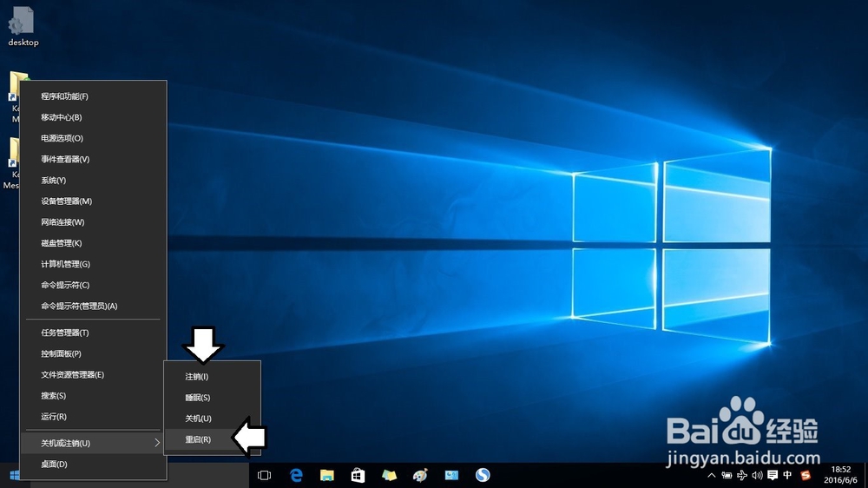Open 命令提示符(C)
Image resolution: width=868 pixels, height=488 pixels.
[x=93, y=286]
